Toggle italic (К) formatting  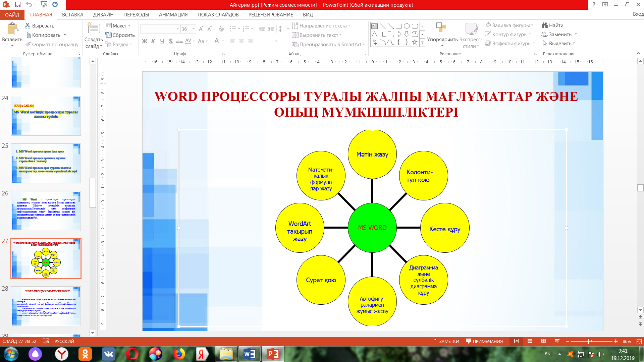pos(153,41)
